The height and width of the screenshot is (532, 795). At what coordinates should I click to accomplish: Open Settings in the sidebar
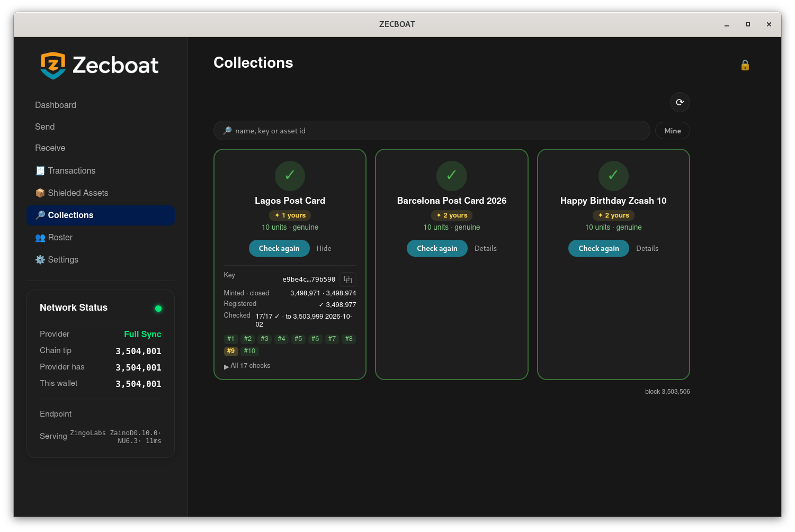click(x=101, y=259)
